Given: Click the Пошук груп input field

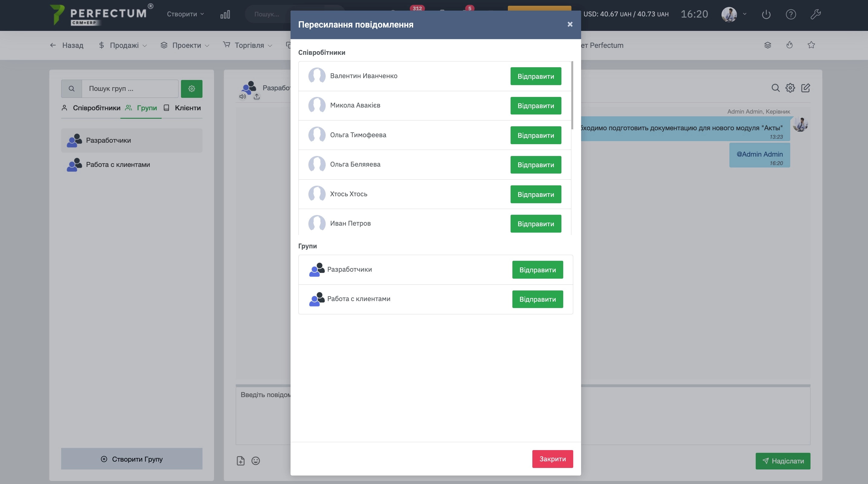Looking at the screenshot, I should click(x=130, y=89).
